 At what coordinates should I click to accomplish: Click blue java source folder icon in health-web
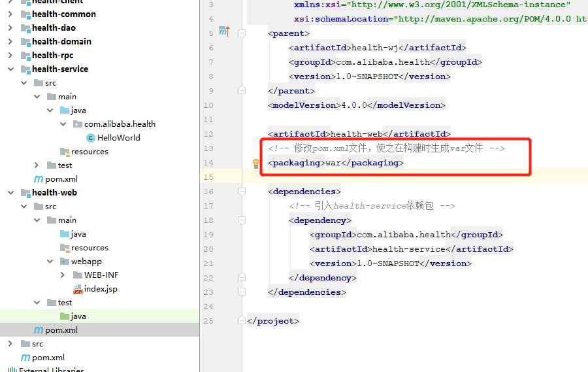coord(65,234)
